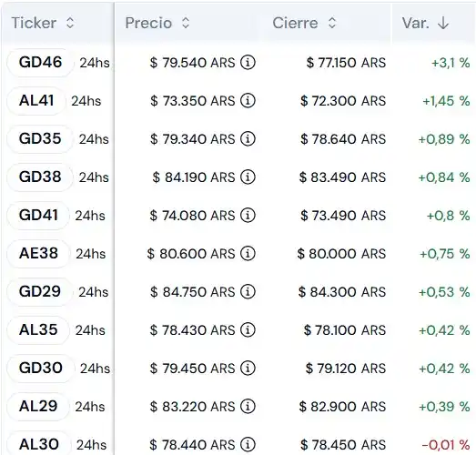Screen dimensions: 476x455
Task: Open info icon for GD30 price
Action: click(x=248, y=369)
